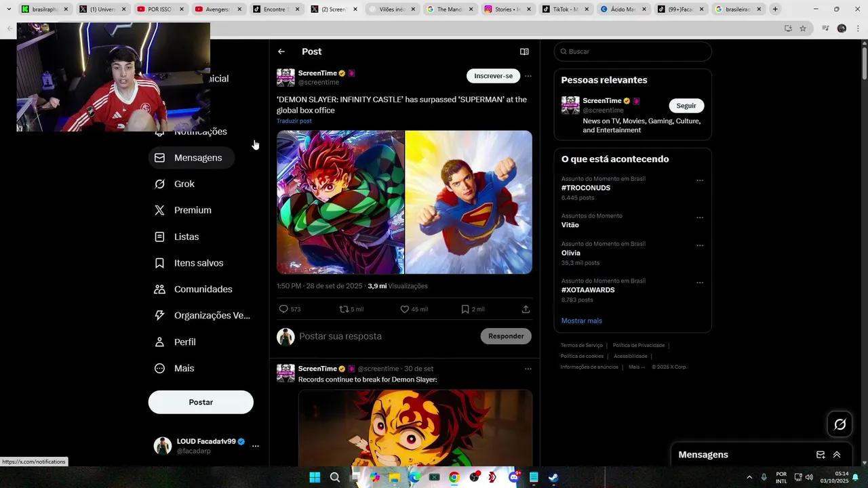This screenshot has width=868, height=488.
Task: Open new tab with plus button
Action: point(775,9)
